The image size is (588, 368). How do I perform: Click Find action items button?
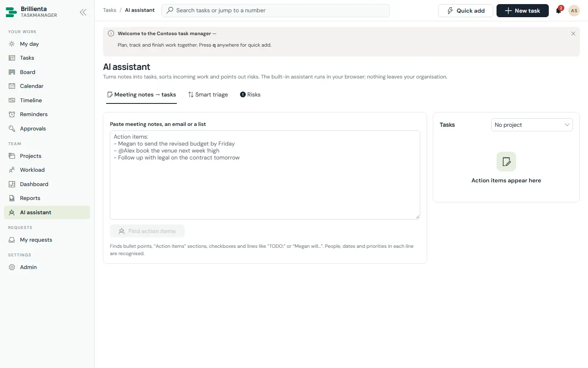click(x=147, y=231)
